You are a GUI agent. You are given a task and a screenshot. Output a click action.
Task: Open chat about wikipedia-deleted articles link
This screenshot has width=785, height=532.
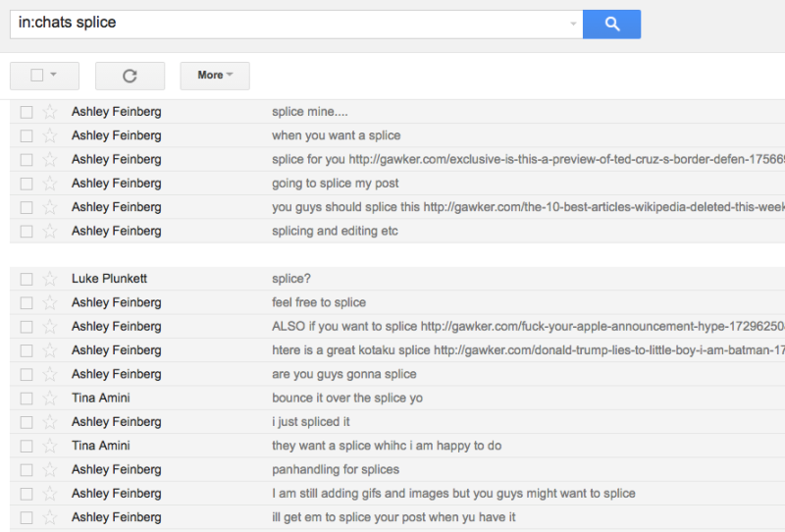(528, 207)
